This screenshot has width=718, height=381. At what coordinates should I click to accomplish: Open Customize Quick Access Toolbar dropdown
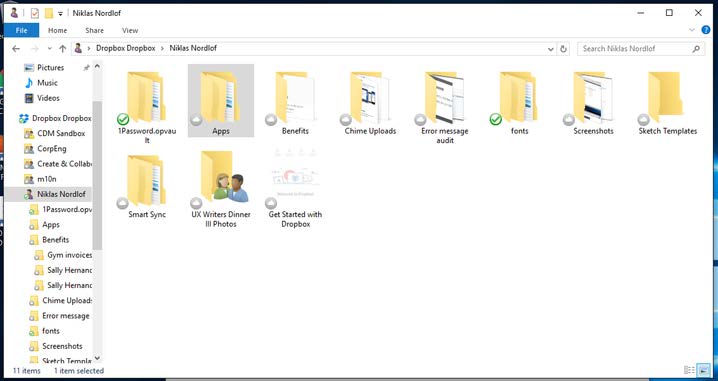pyautogui.click(x=60, y=14)
